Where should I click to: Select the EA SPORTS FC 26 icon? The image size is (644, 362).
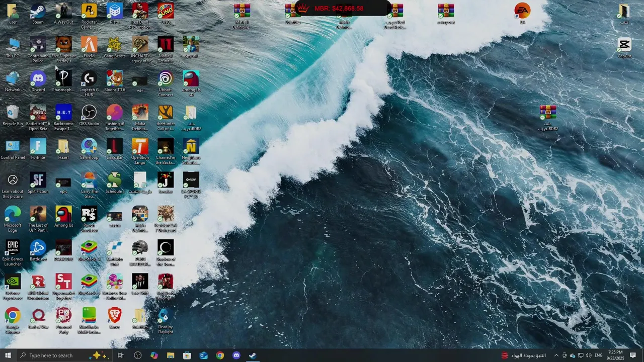191,186
